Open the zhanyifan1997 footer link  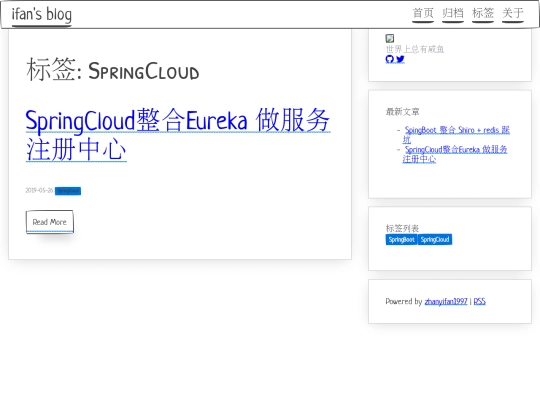(x=446, y=301)
